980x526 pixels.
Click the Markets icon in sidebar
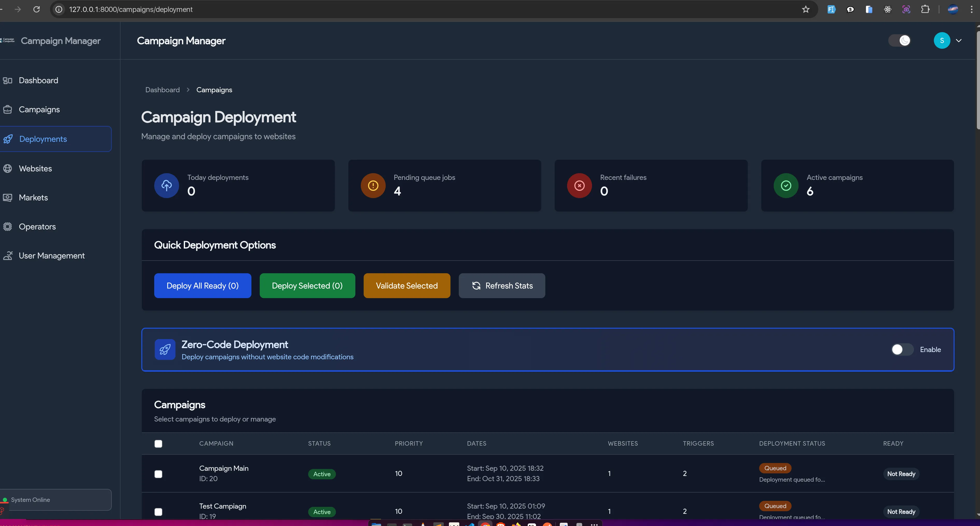pos(8,198)
